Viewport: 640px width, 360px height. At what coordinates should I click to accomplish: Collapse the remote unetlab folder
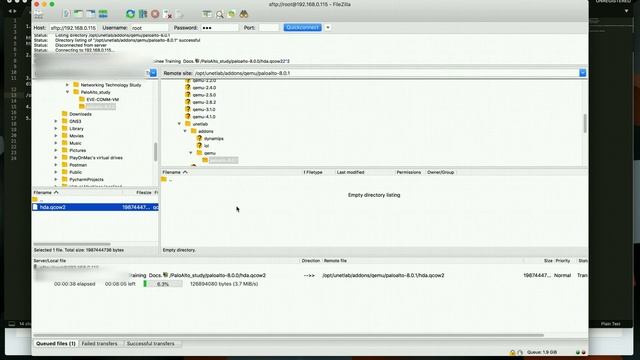(x=179, y=124)
